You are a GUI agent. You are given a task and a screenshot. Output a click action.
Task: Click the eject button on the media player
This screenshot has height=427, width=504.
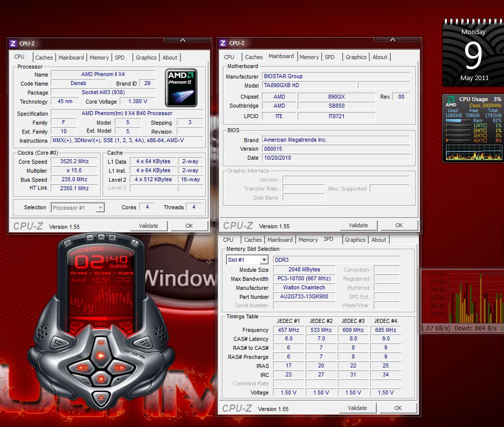pyautogui.click(x=101, y=397)
